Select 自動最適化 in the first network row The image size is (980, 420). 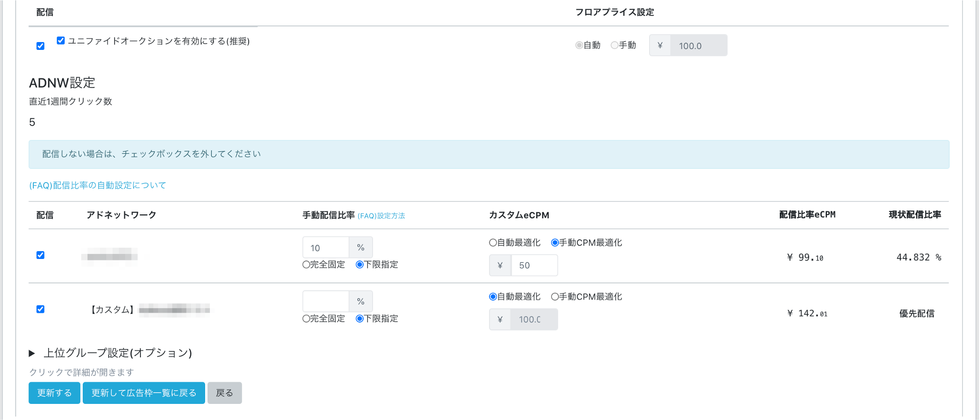(493, 243)
